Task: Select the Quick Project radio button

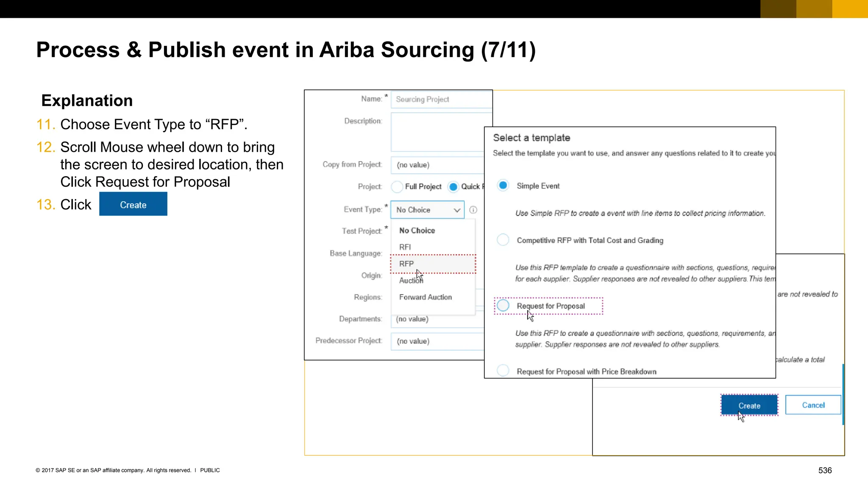Action: coord(453,187)
